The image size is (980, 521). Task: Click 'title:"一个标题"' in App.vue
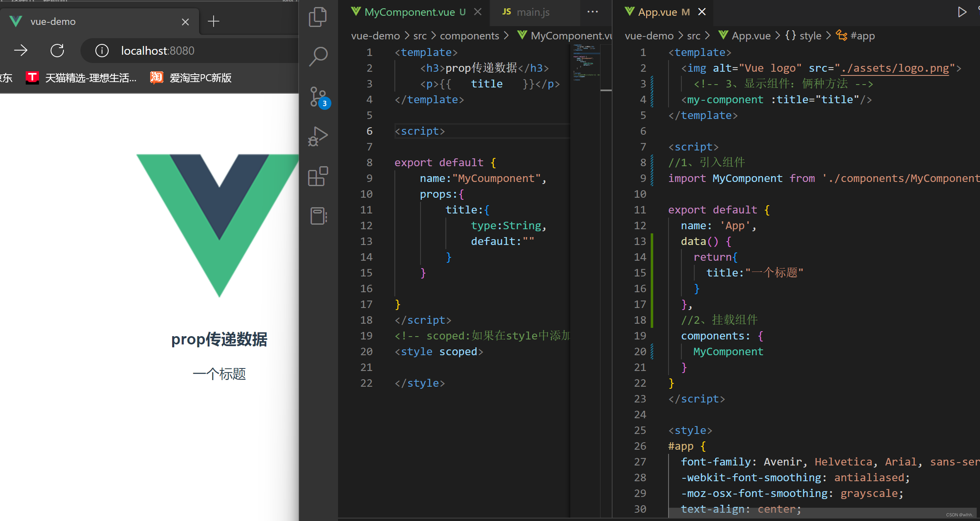[755, 273]
